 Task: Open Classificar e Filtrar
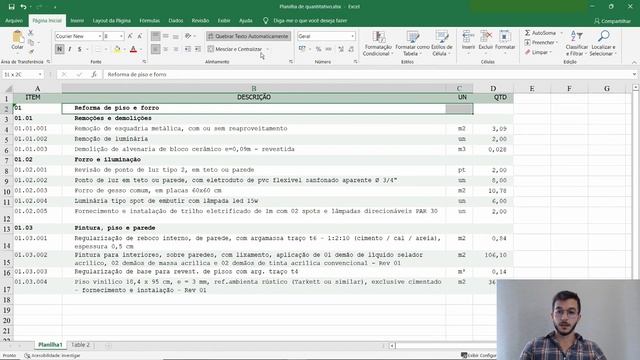point(576,43)
